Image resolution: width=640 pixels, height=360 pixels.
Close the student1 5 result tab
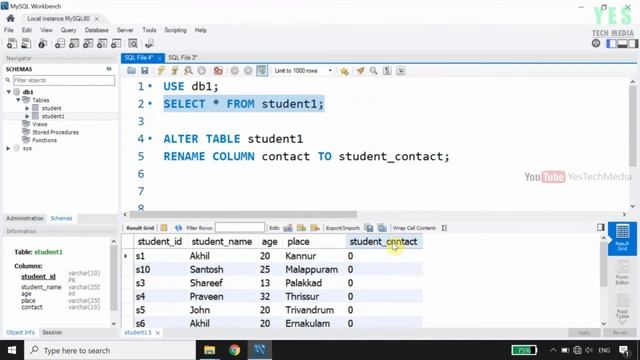click(x=158, y=333)
